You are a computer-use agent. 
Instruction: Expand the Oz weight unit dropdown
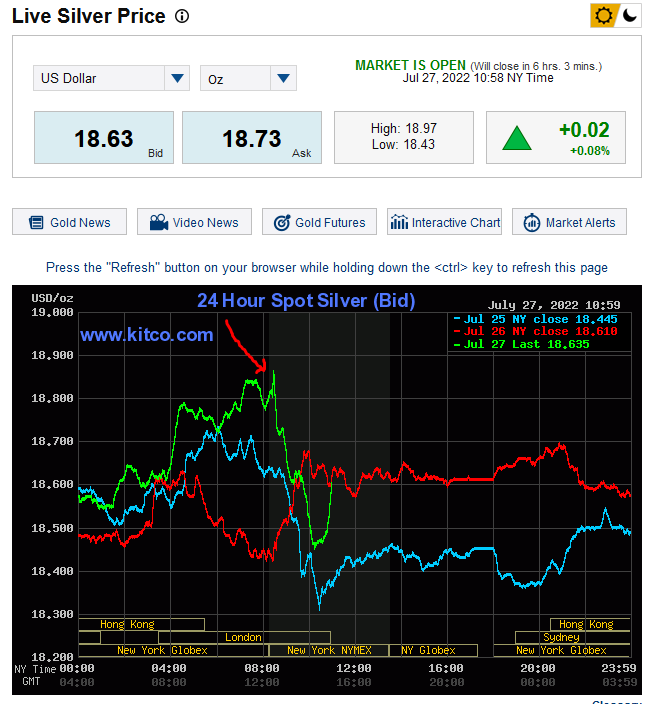[x=248, y=79]
